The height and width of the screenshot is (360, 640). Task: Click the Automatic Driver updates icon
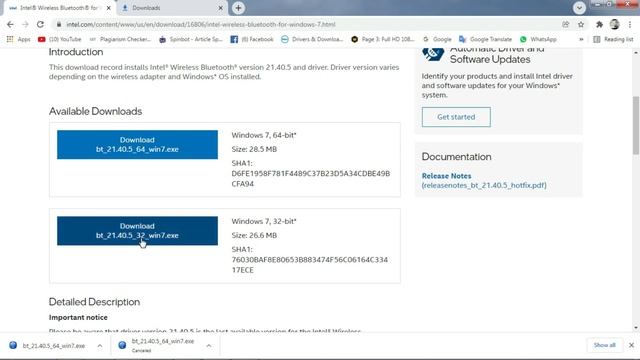click(x=433, y=53)
